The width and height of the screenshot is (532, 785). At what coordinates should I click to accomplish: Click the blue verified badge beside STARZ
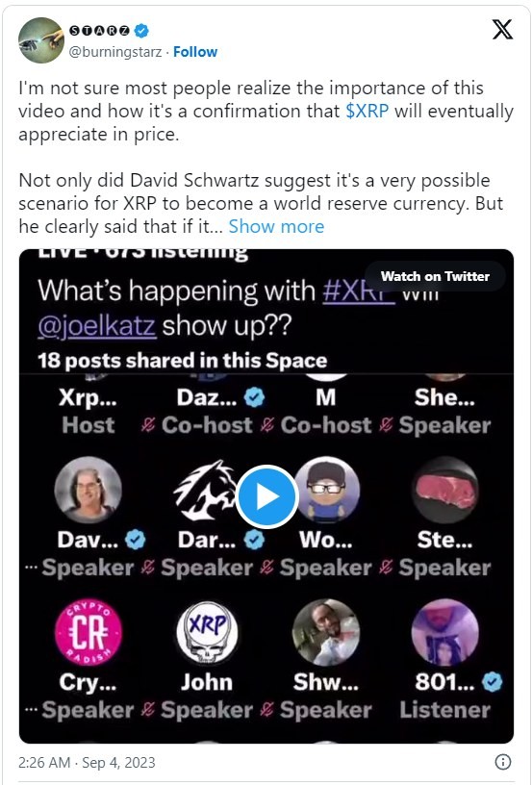(x=141, y=31)
